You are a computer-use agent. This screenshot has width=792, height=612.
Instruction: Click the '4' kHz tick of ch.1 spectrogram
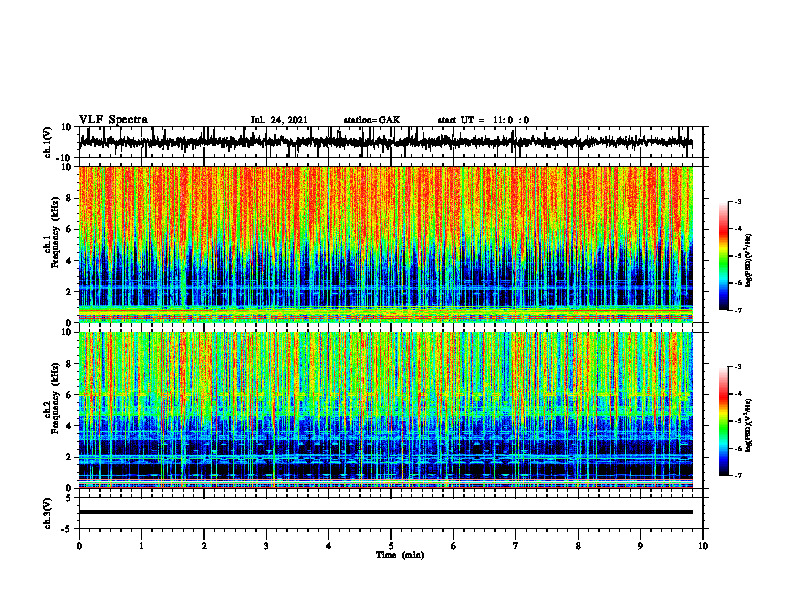[69, 261]
